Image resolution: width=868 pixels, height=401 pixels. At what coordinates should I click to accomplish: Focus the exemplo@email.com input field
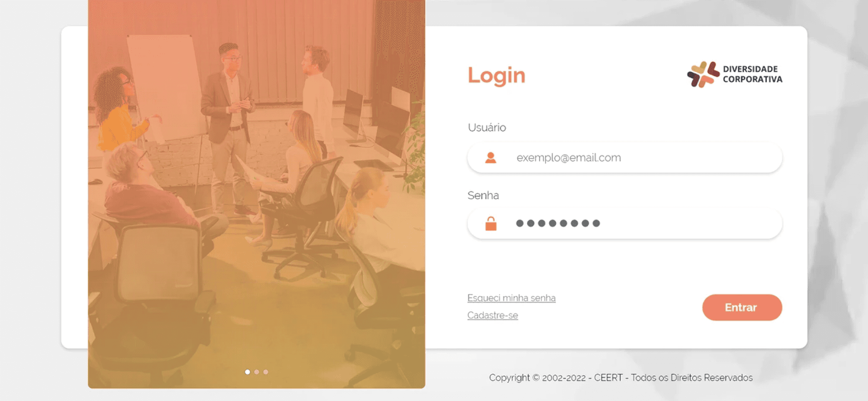point(625,158)
